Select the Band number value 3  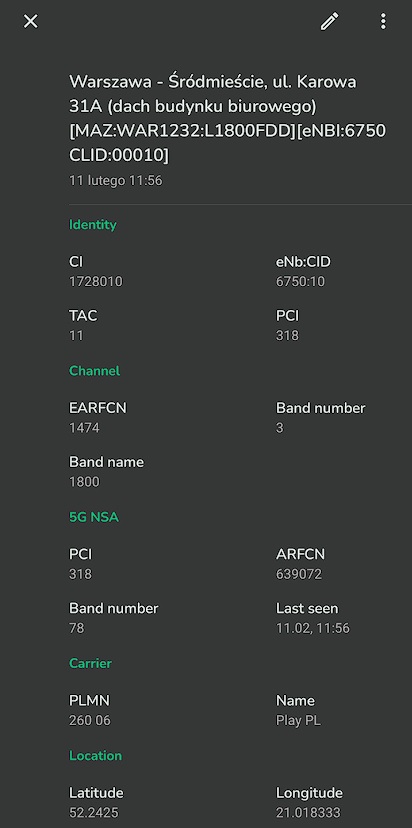click(x=279, y=428)
